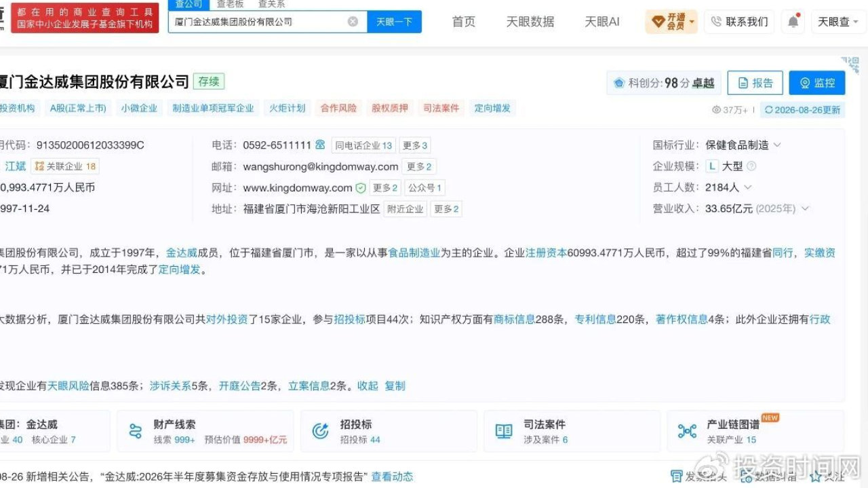Click 食品制造业 link in summary

coord(414,252)
